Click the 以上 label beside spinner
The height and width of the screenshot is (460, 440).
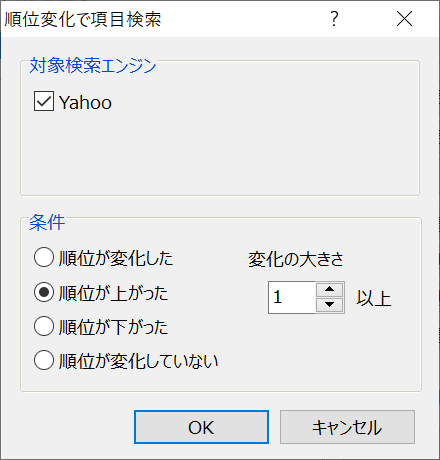tap(374, 298)
